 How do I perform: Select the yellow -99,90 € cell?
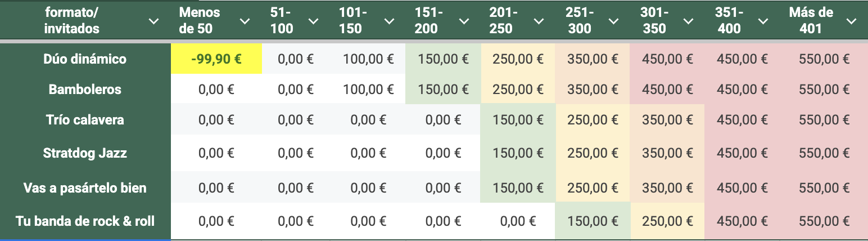[x=216, y=59]
